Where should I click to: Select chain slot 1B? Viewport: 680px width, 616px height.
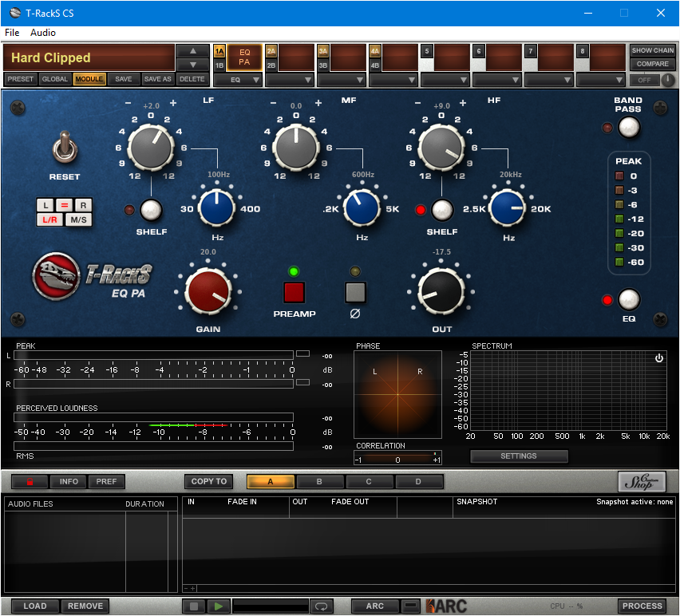coord(219,65)
